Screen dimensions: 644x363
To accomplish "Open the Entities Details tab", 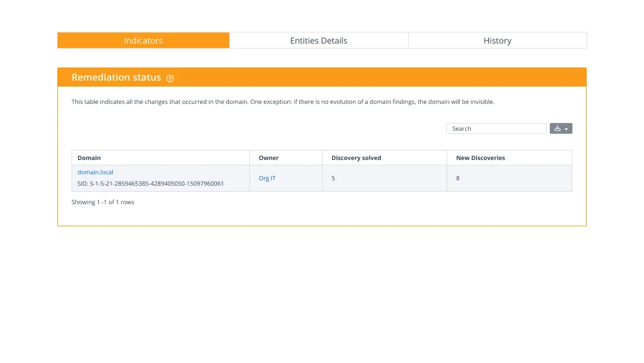I will point(318,40).
